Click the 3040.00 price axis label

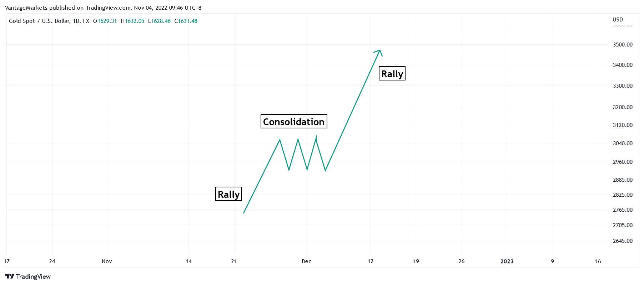coord(623,143)
